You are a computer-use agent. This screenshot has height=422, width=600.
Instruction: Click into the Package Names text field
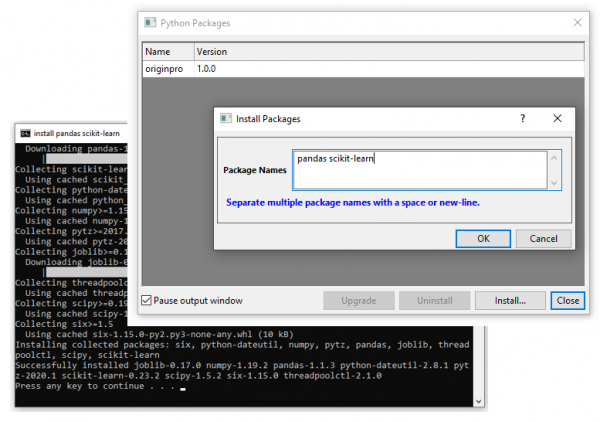tap(420, 169)
